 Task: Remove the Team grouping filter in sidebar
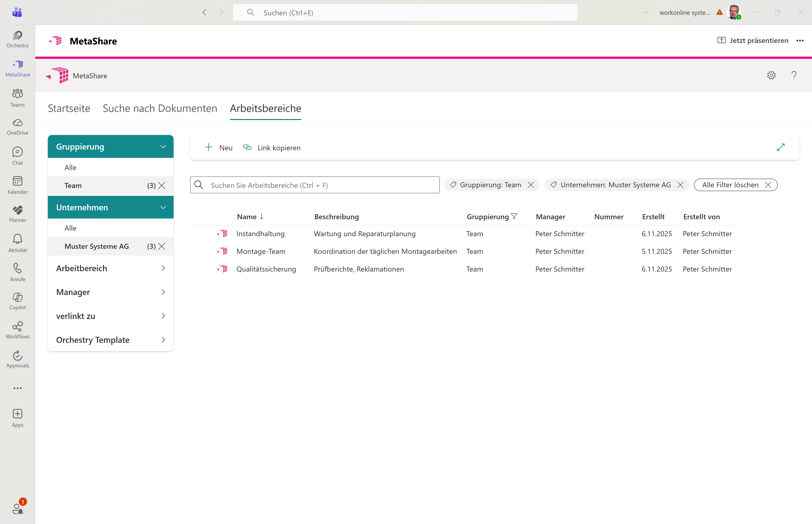(x=162, y=185)
